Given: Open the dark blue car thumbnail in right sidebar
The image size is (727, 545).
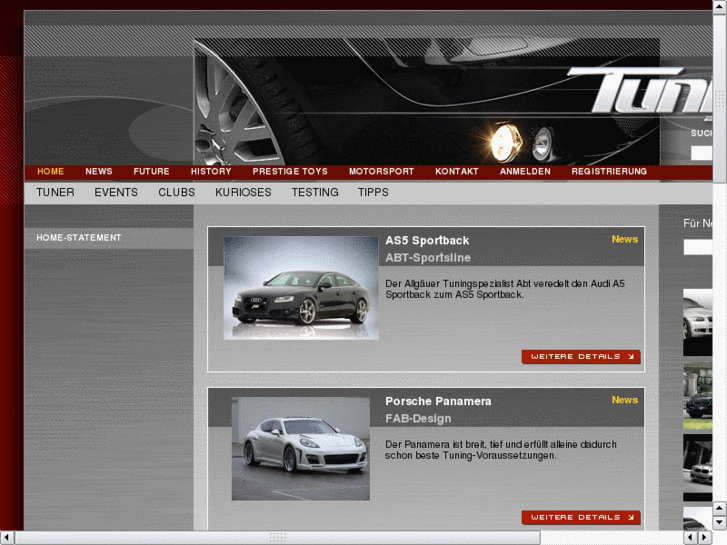Looking at the screenshot, I should click(x=698, y=396).
